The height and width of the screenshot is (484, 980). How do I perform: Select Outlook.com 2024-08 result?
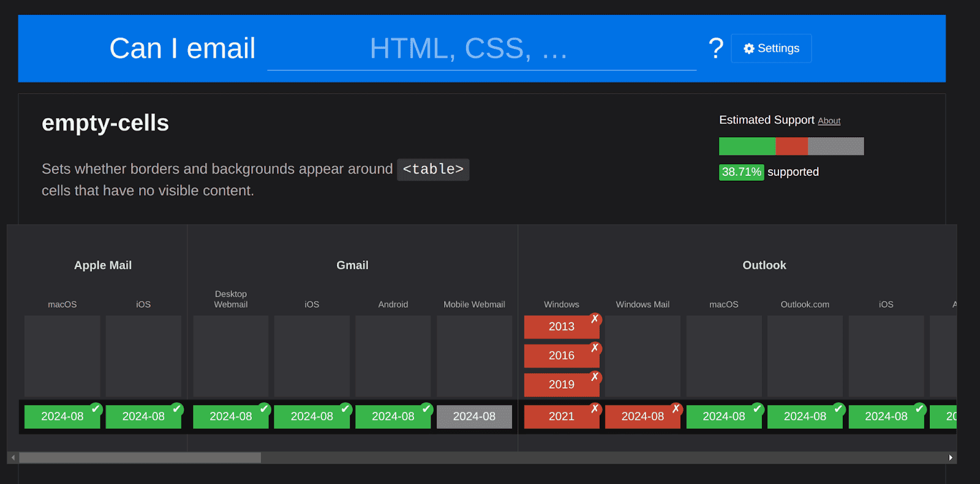coord(805,417)
